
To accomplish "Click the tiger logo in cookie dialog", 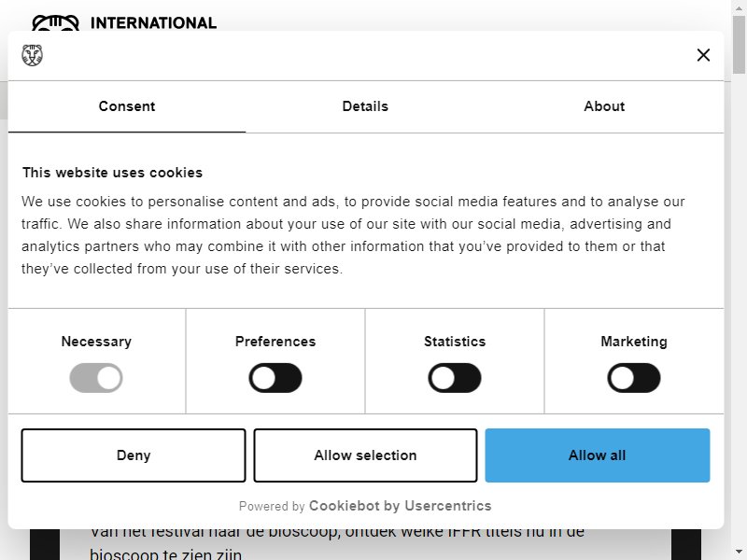I will 32,55.
